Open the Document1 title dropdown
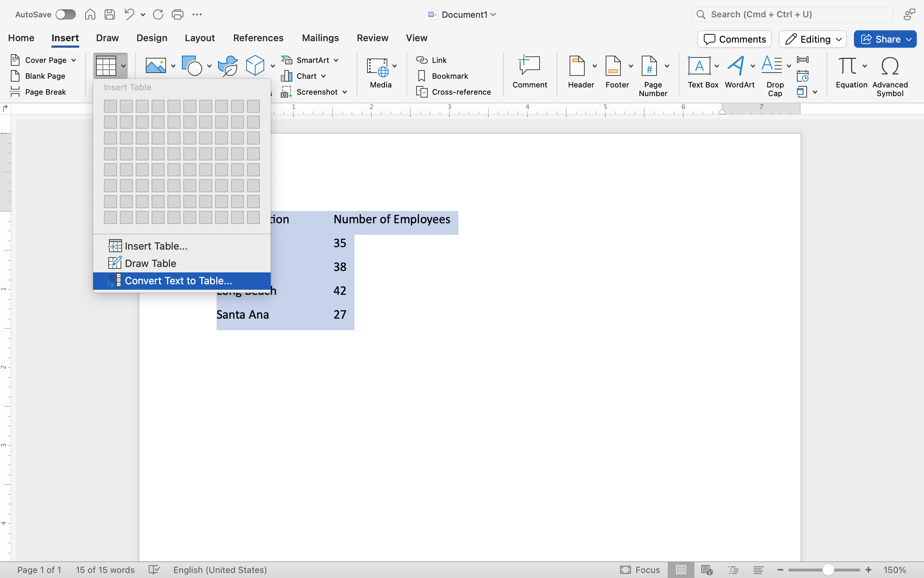This screenshot has height=578, width=924. pyautogui.click(x=493, y=14)
